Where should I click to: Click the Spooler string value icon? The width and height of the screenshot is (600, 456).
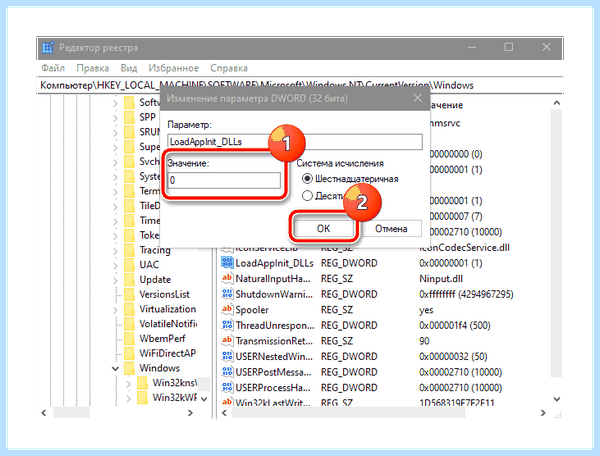(227, 309)
